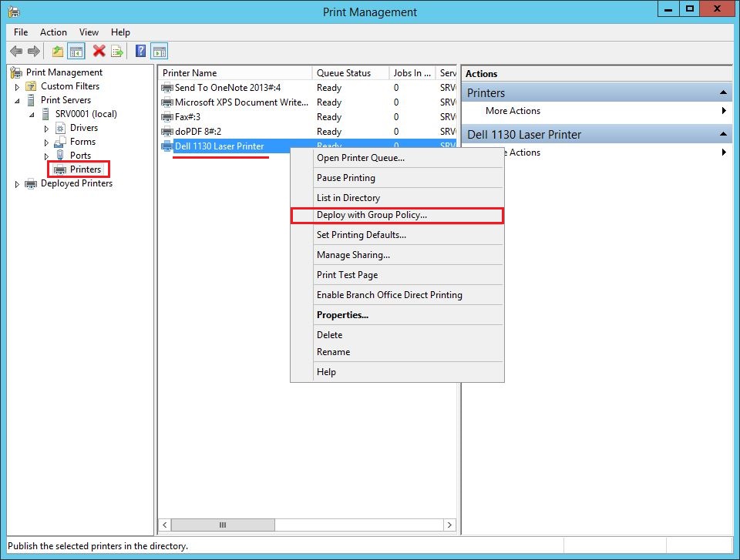The width and height of the screenshot is (740, 560).
Task: Choose Deploy with Group Policy... from context menu
Action: 372,216
